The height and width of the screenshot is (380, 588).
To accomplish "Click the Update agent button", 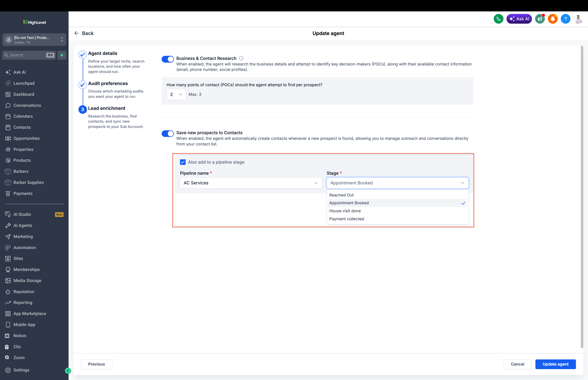I will pos(556,364).
